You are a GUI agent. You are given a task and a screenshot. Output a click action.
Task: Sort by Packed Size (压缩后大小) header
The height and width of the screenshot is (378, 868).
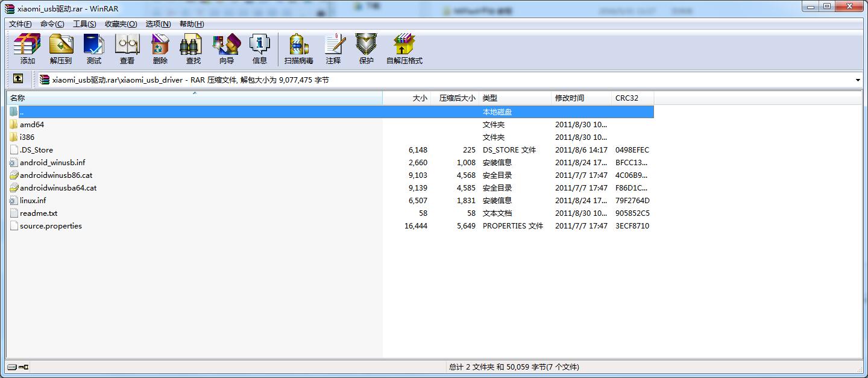454,98
